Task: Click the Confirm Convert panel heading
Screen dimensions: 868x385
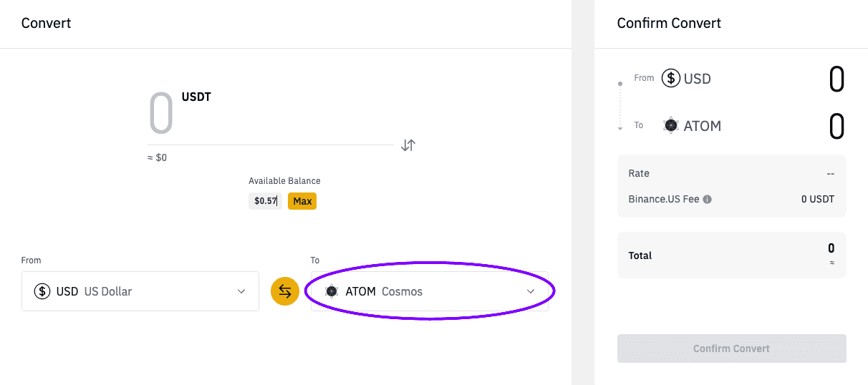Action: click(x=669, y=23)
